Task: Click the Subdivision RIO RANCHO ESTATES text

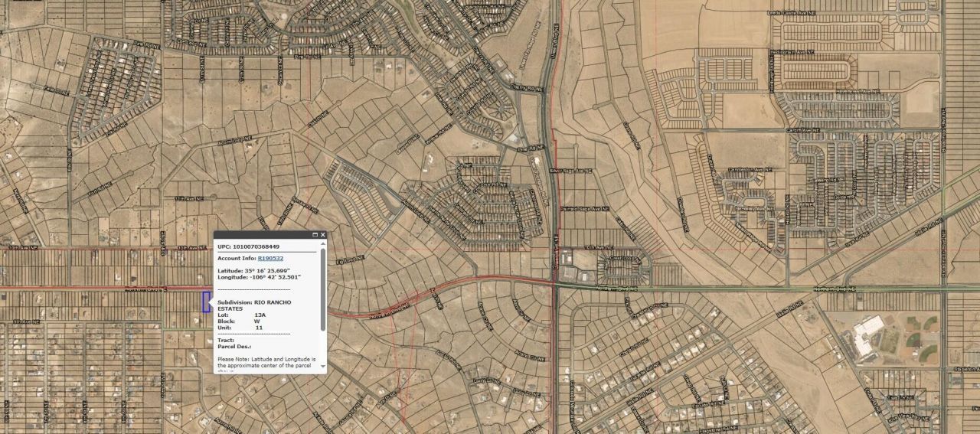Action: click(254, 305)
